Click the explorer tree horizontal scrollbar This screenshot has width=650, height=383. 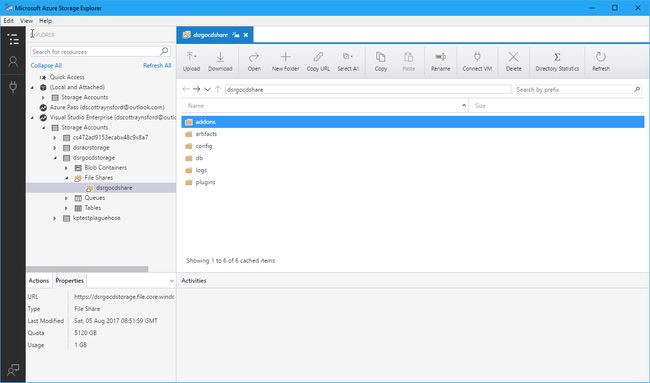(x=87, y=269)
